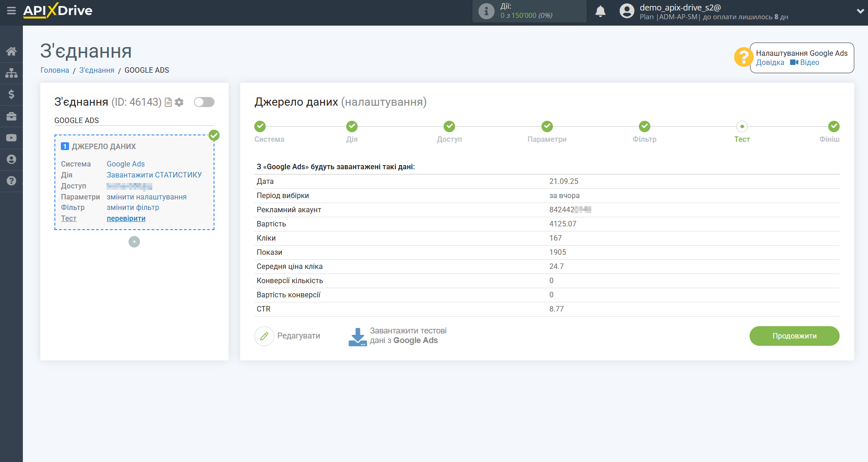Open the Довідка help link
Image resolution: width=868 pixels, height=462 pixels.
point(770,63)
